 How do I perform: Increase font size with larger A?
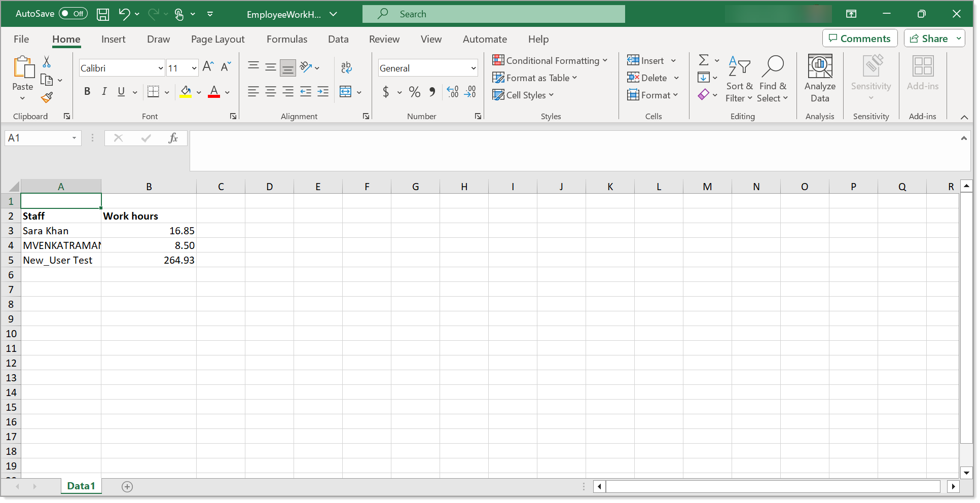pos(208,66)
